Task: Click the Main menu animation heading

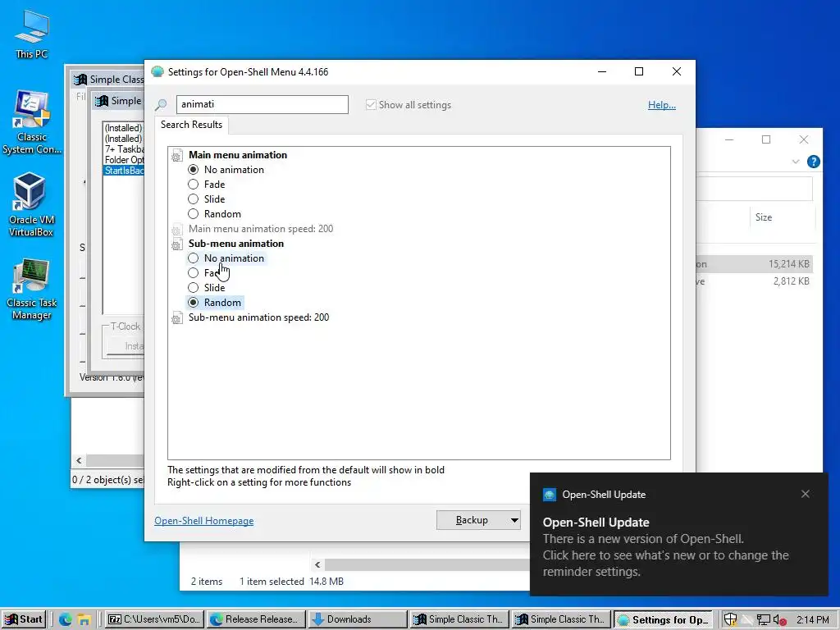Action: click(238, 155)
